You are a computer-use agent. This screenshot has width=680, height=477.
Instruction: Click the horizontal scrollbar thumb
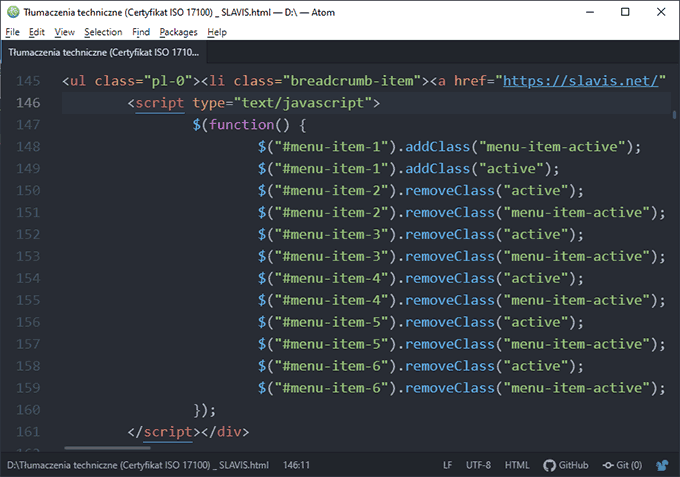[107, 448]
